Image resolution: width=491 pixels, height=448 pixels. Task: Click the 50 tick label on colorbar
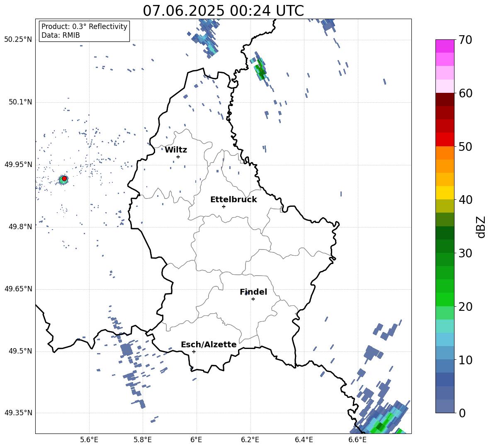point(465,147)
